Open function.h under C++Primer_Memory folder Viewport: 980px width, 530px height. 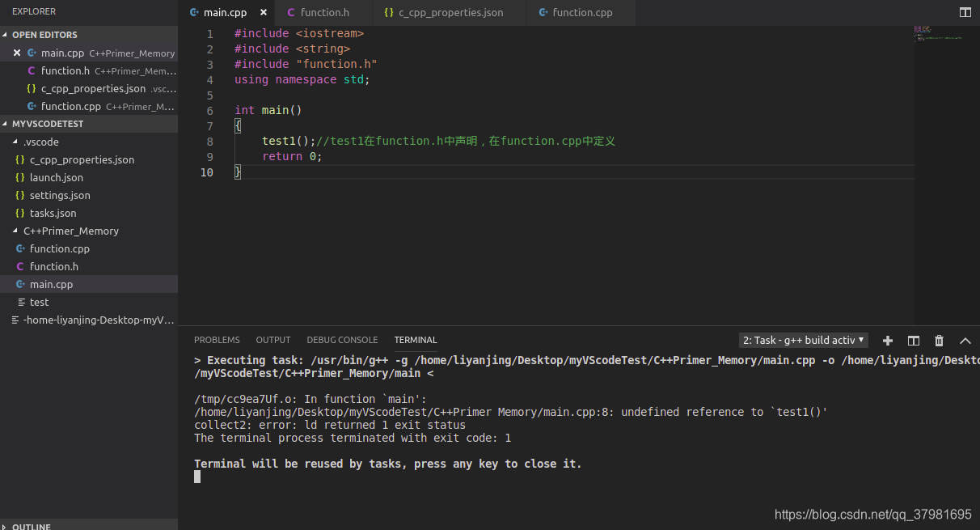[89, 266]
